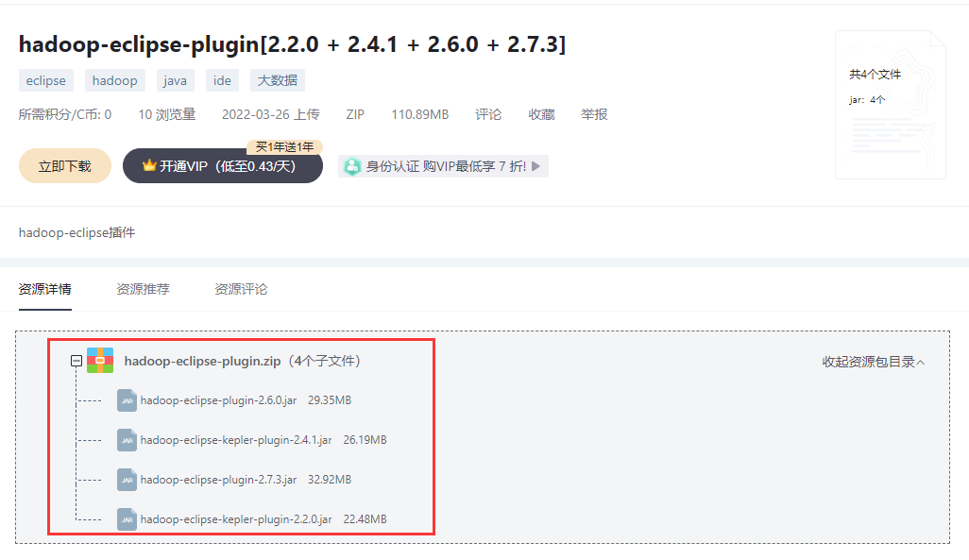
Task: Switch to the 资源推荐 tab
Action: click(x=143, y=289)
